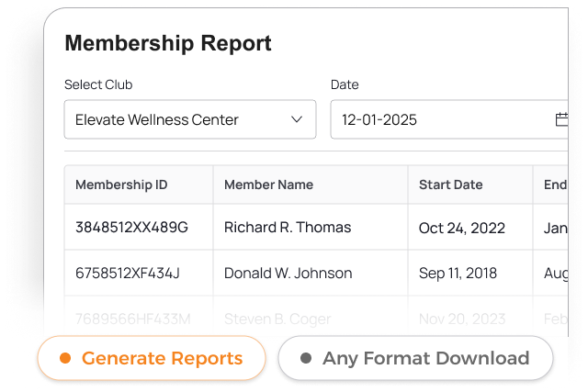588x392 pixels.
Task: Sort by Start Date column header
Action: coord(450,185)
